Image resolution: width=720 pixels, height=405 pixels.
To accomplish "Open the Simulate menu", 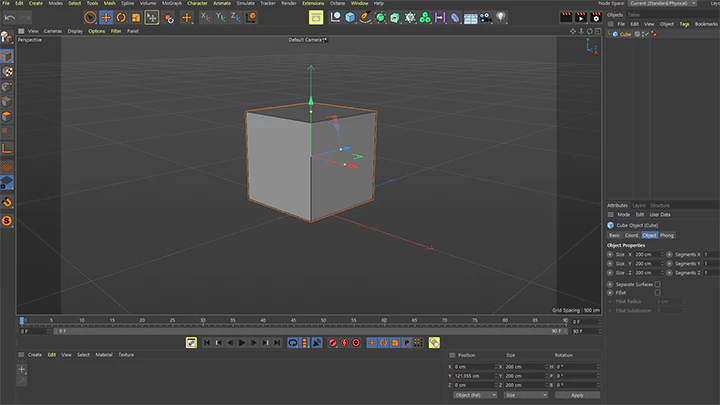I will [246, 3].
